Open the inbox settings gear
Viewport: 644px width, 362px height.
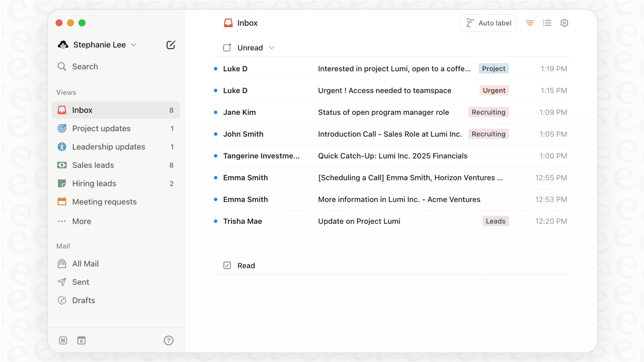[564, 23]
